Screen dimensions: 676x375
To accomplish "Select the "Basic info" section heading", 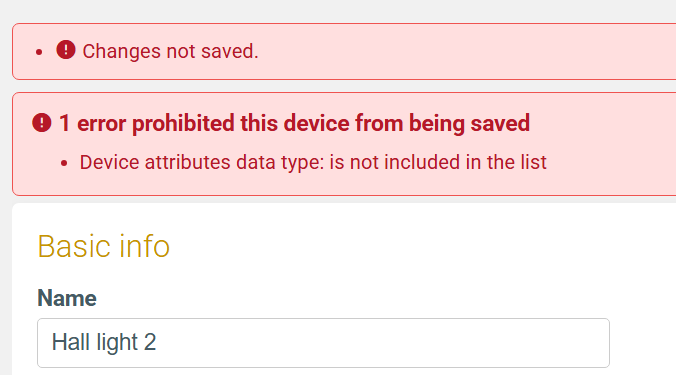I will pos(103,246).
